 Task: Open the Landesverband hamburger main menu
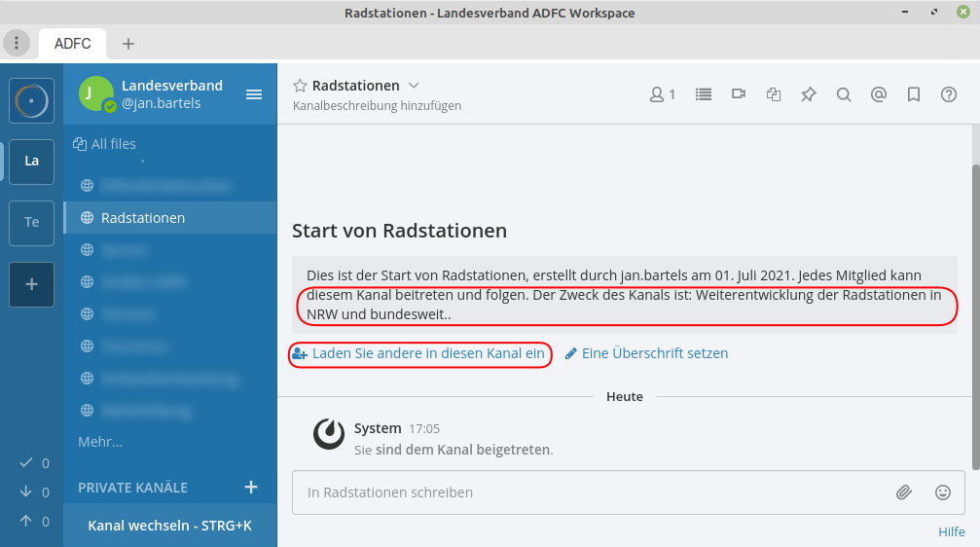click(254, 94)
